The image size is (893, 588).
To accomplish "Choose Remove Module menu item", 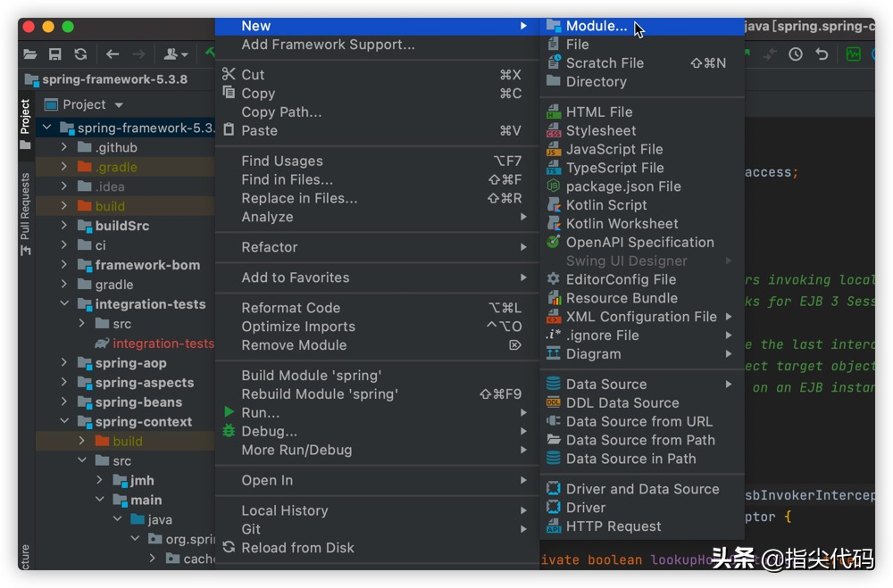I will [x=377, y=345].
